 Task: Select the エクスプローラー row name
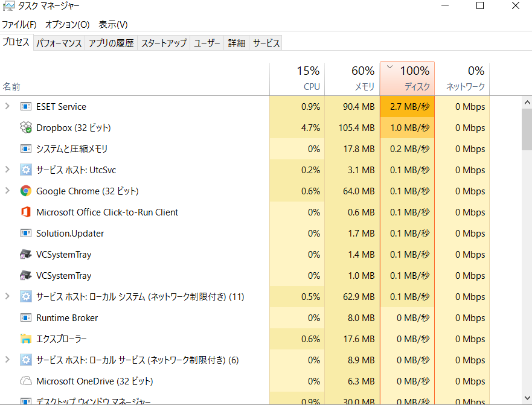click(62, 339)
